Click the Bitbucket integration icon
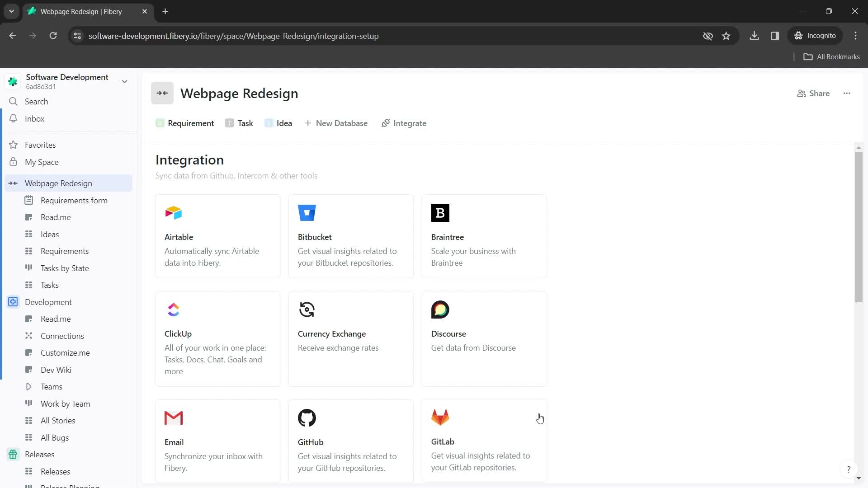The height and width of the screenshot is (488, 868). (x=307, y=213)
